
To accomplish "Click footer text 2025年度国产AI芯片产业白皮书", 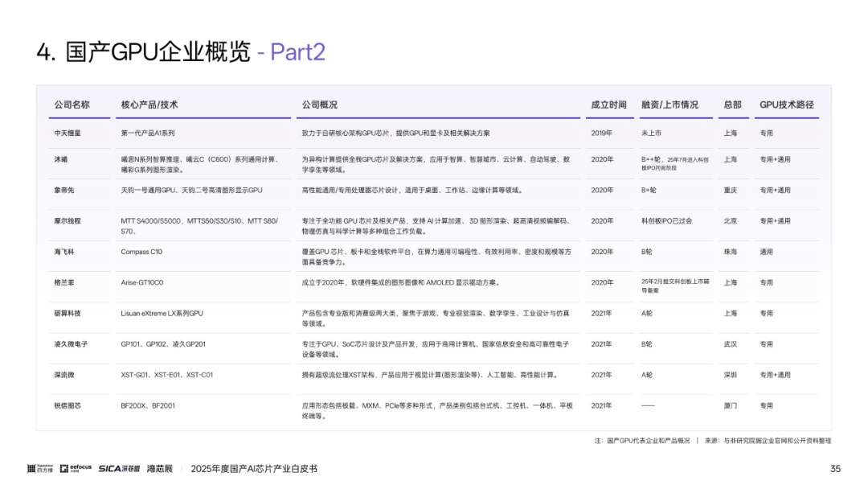I will coord(254,469).
